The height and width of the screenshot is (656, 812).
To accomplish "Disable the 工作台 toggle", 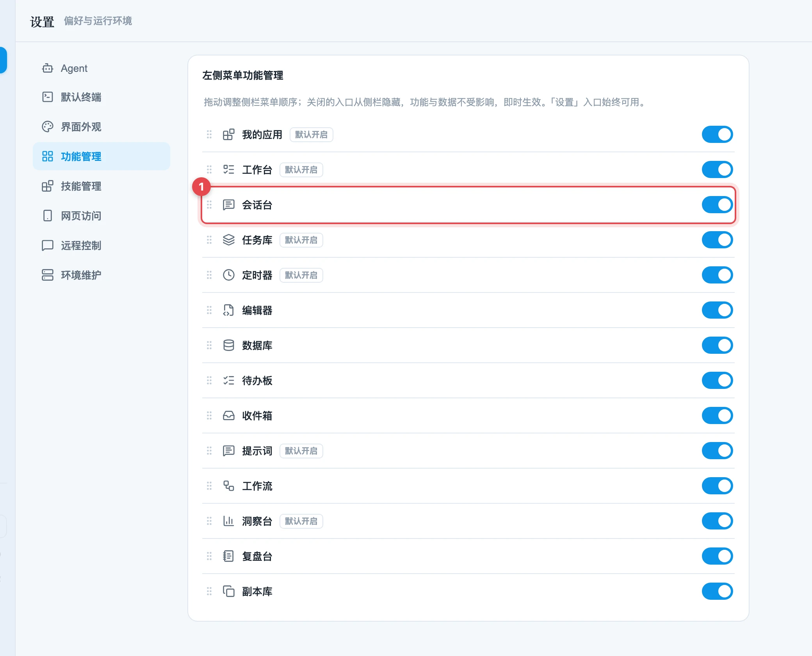I will [717, 170].
